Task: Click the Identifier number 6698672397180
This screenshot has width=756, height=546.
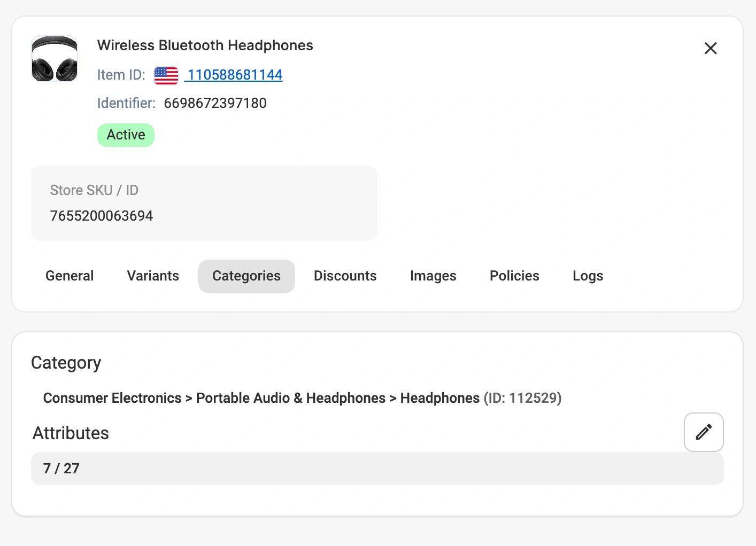Action: click(x=215, y=103)
